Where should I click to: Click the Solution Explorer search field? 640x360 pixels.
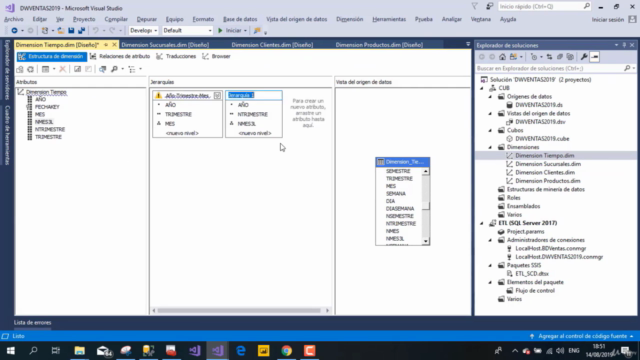tap(556, 69)
